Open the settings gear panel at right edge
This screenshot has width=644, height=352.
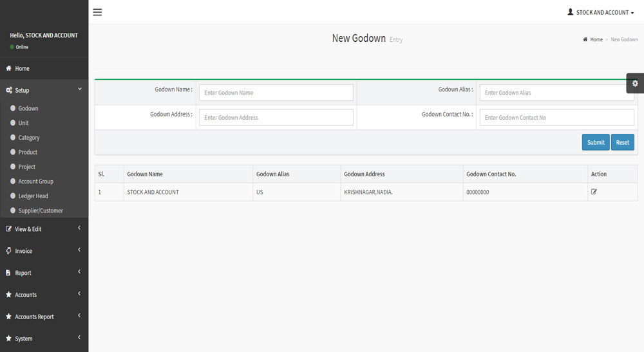point(635,83)
